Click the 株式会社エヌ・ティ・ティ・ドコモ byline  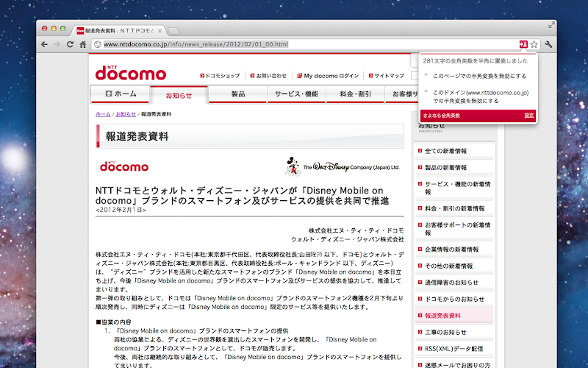pos(356,230)
